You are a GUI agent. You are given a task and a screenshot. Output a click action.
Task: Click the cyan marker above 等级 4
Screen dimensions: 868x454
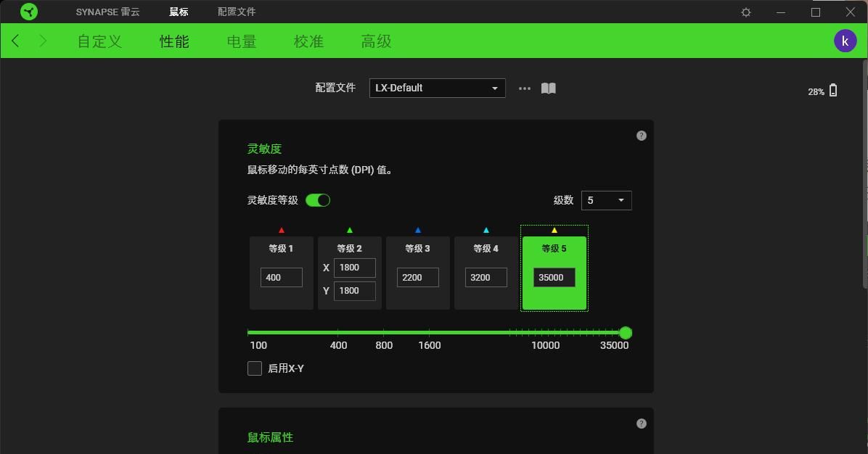(x=486, y=230)
